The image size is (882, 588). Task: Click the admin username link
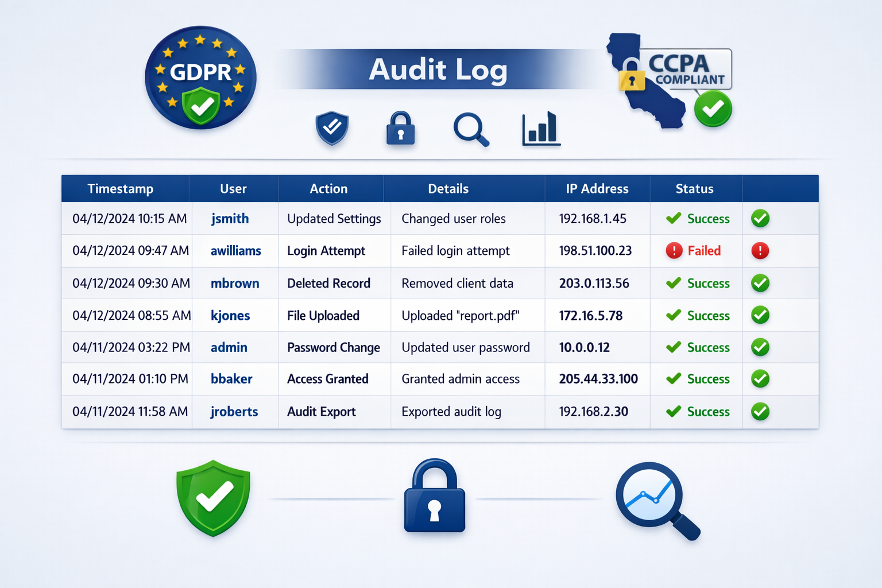pyautogui.click(x=229, y=347)
